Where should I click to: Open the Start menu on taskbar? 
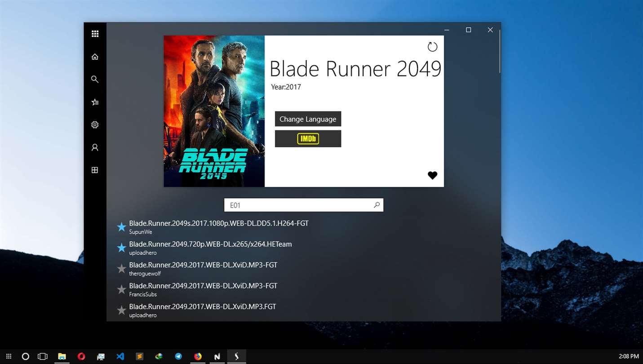(x=9, y=356)
